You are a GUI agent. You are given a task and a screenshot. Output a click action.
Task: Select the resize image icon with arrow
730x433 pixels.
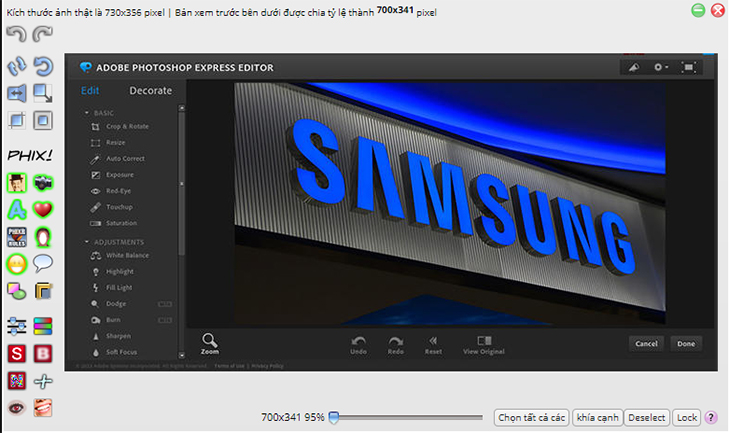click(x=43, y=93)
